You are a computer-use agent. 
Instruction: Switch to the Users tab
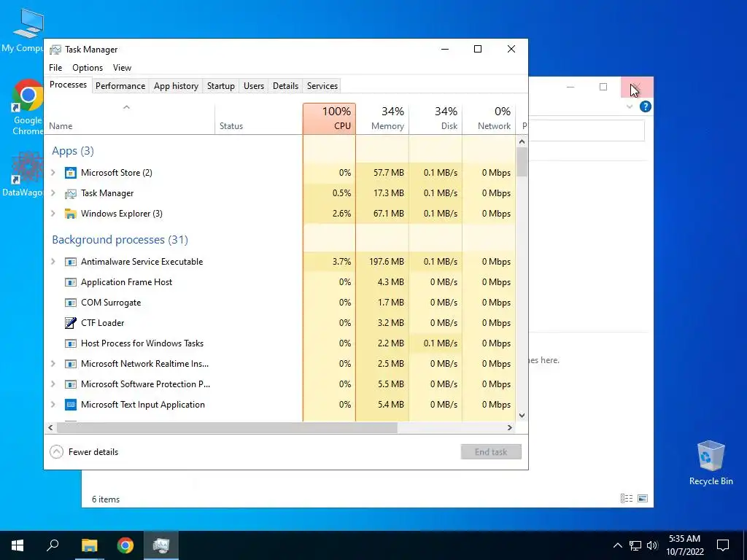click(x=253, y=86)
